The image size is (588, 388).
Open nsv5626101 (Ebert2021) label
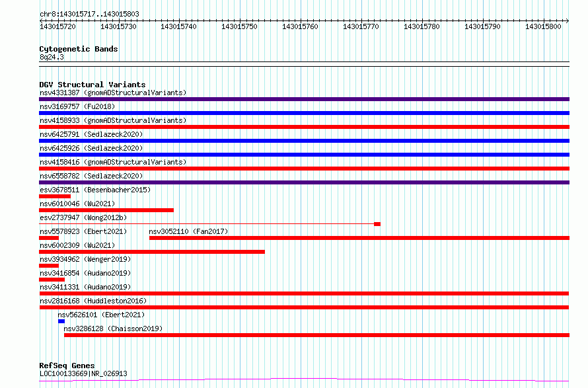coord(101,315)
